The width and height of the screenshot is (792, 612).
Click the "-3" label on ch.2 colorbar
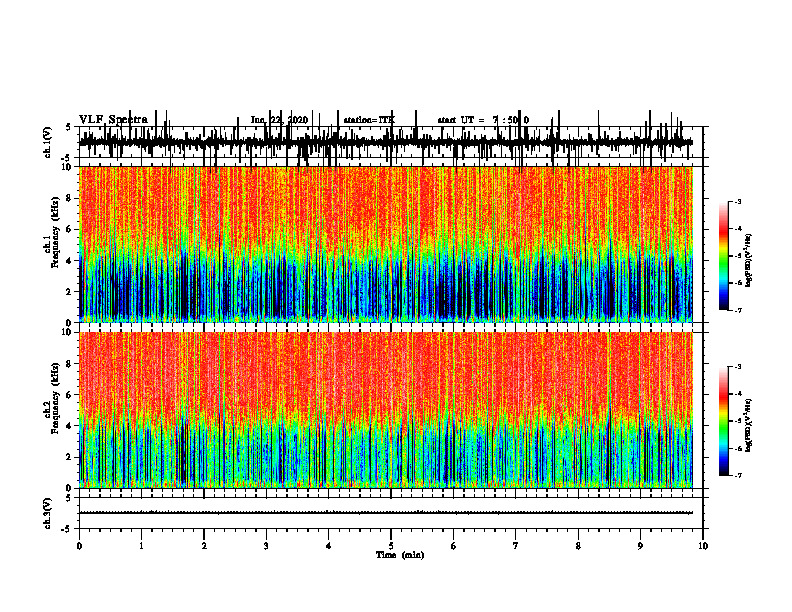738,367
